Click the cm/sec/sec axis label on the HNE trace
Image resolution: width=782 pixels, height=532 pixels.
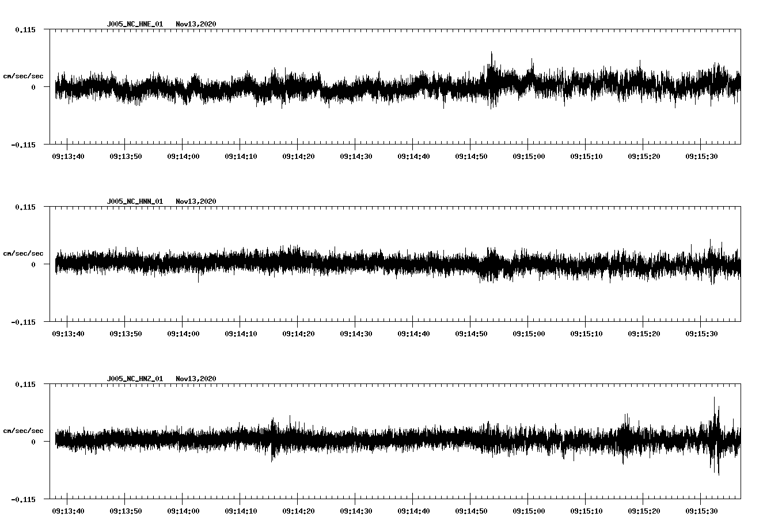click(x=24, y=75)
